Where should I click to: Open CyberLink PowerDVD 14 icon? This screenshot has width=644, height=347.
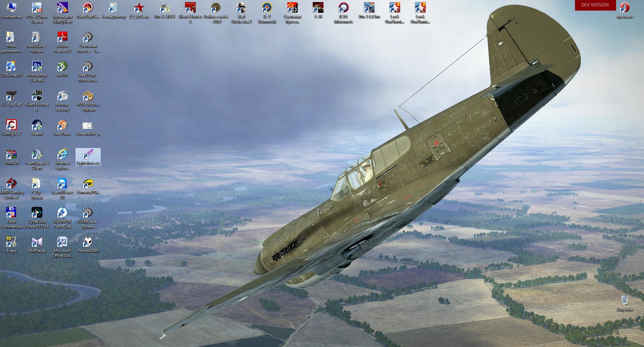37,217
